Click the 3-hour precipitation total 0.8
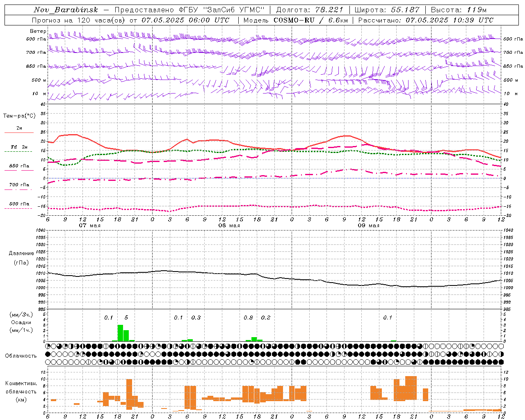The width and height of the screenshot is (525, 420). click(248, 318)
